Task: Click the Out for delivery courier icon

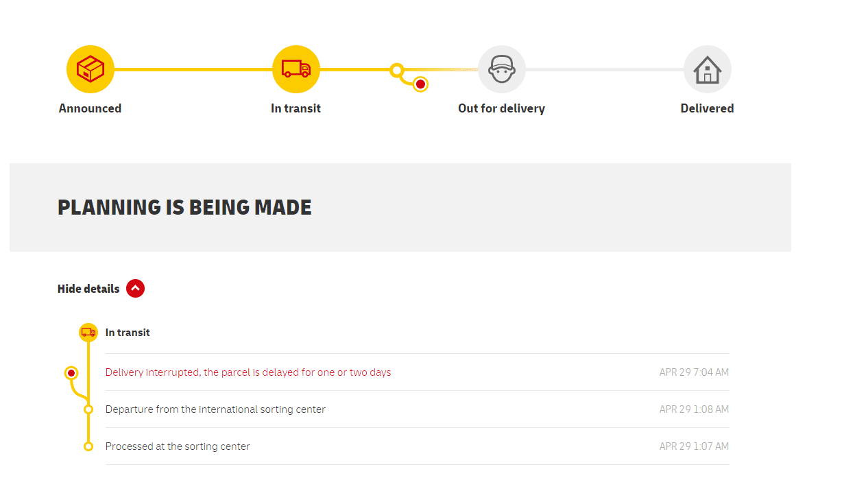Action: (502, 69)
